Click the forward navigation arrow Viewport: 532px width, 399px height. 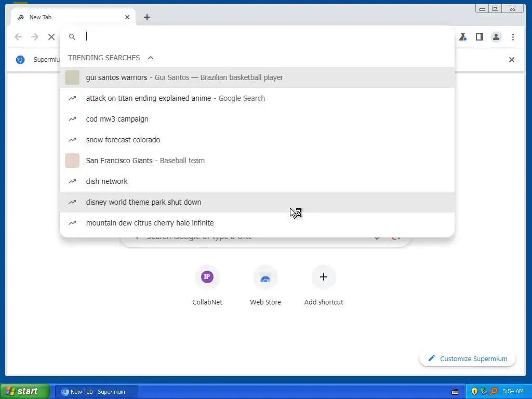(35, 37)
